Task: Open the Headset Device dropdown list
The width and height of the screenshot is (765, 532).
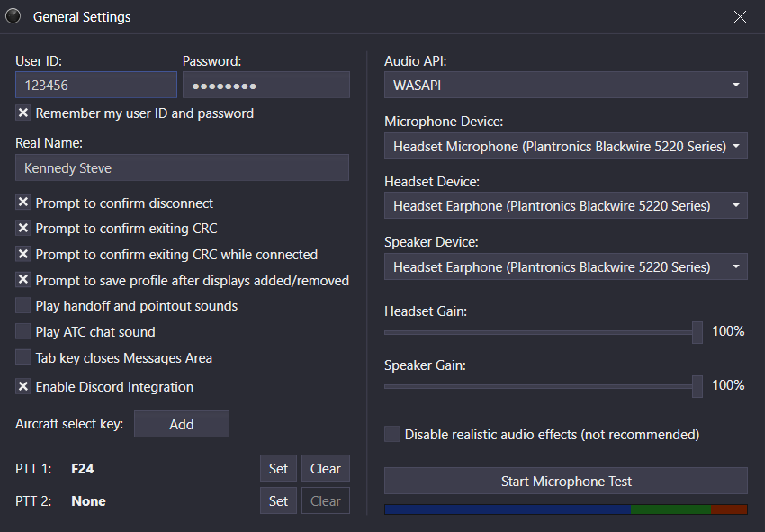Action: [x=565, y=206]
